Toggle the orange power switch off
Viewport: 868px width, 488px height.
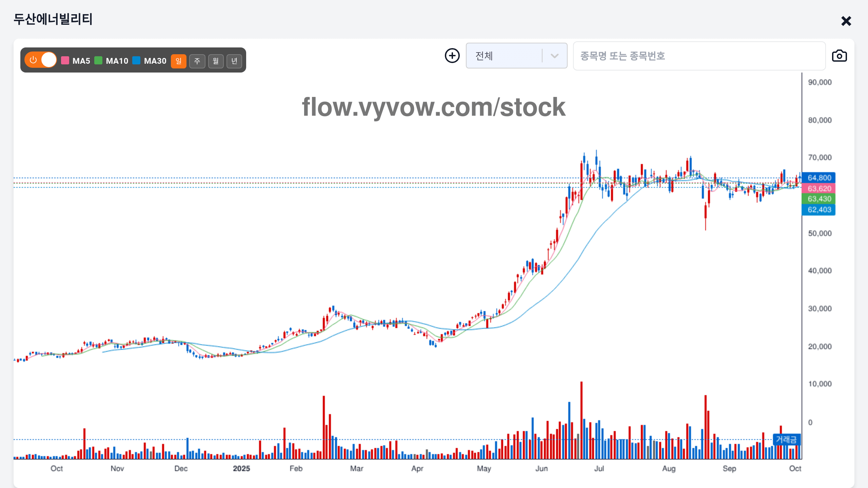point(41,60)
